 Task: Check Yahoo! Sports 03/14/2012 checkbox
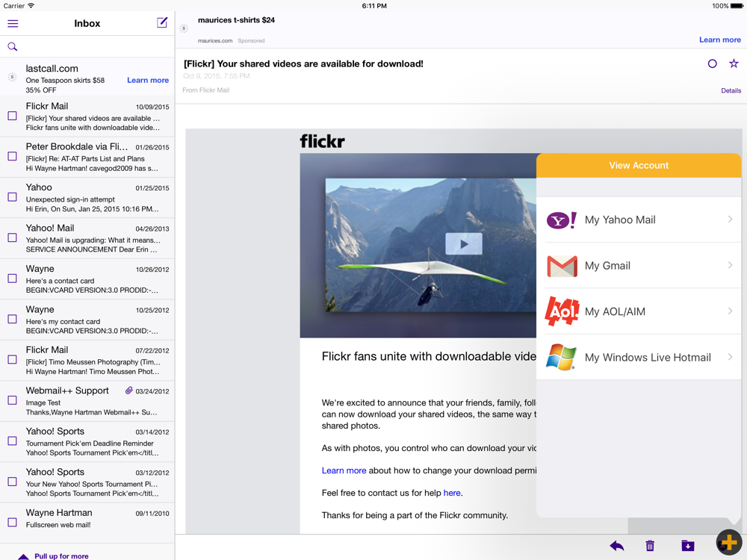coord(13,441)
